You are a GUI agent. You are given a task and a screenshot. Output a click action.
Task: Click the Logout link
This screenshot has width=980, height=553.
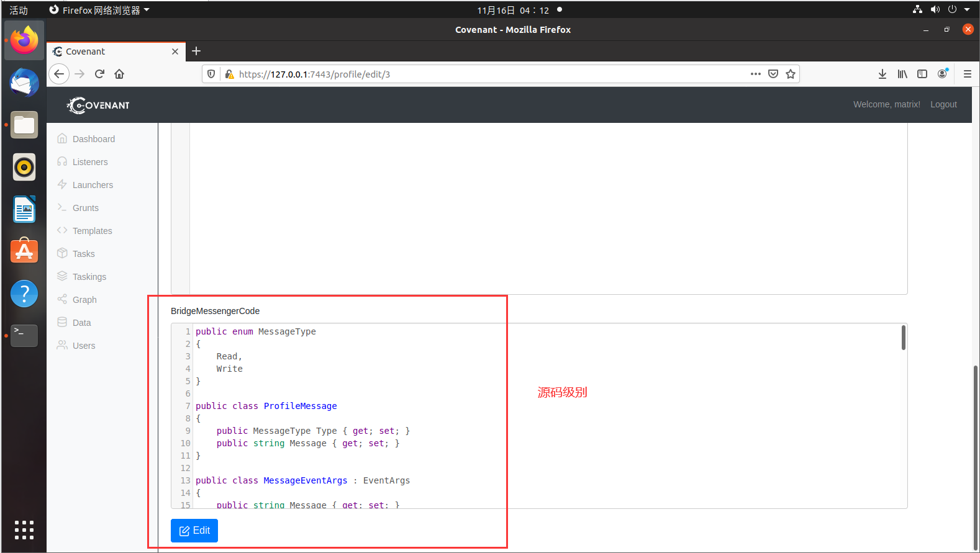pos(943,104)
